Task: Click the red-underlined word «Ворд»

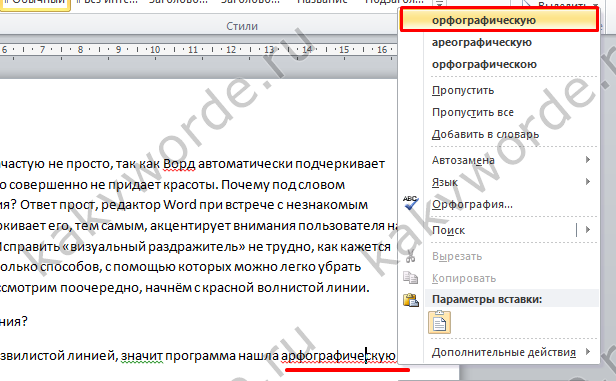Action: [179, 164]
